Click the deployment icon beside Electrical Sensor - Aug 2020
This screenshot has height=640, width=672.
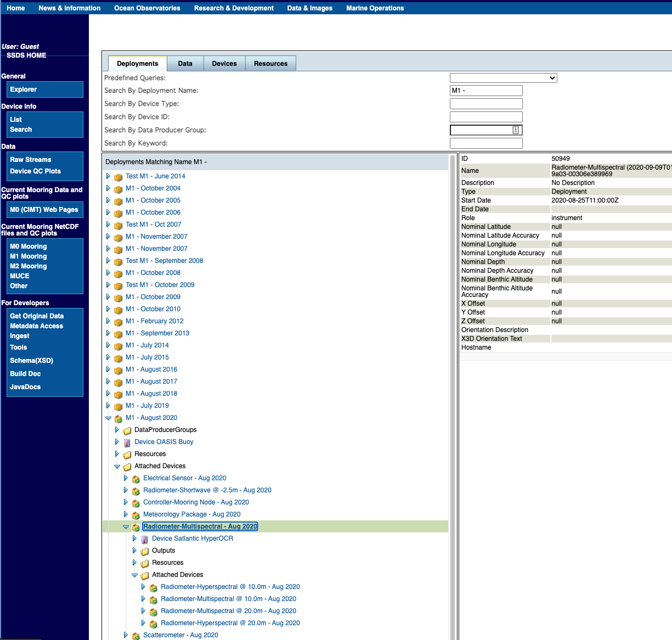(x=135, y=479)
